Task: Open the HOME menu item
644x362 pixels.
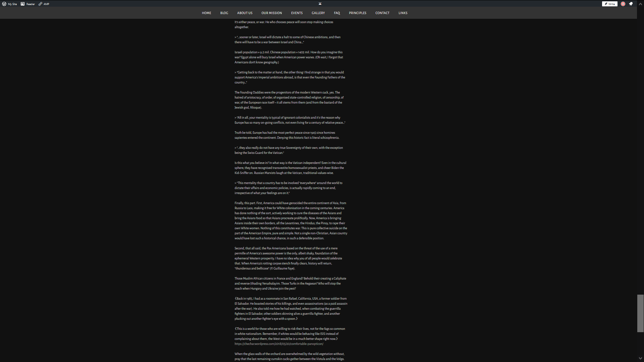Action: coord(206,13)
